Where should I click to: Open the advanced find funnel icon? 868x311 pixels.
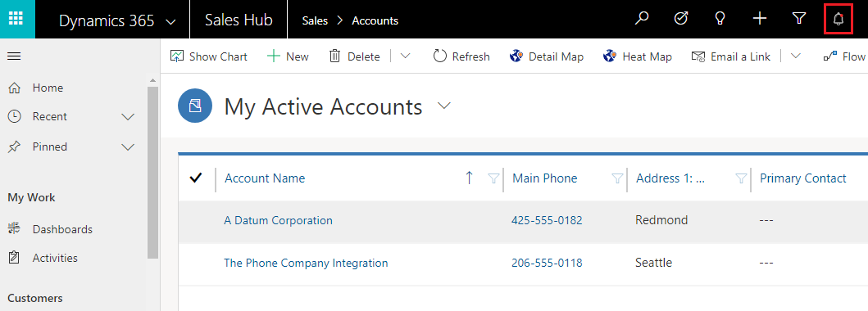(x=799, y=20)
